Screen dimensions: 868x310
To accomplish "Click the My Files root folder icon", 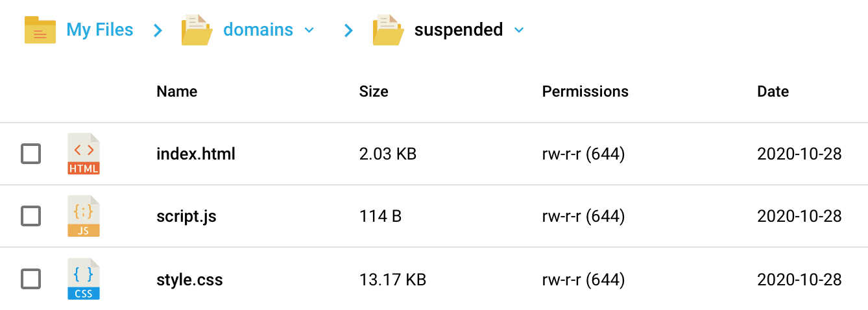I will [x=40, y=30].
